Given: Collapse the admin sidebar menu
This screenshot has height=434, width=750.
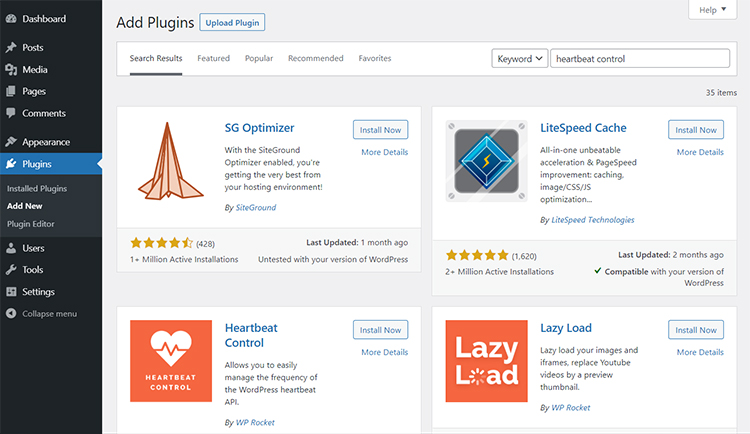Looking at the screenshot, I should [42, 314].
